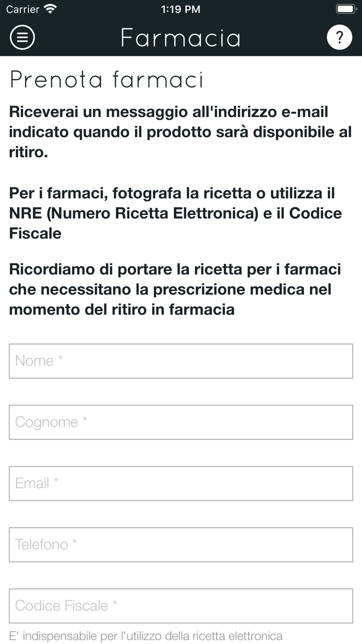The width and height of the screenshot is (362, 644).
Task: Select the Prenota farmaci heading
Action: tap(105, 79)
